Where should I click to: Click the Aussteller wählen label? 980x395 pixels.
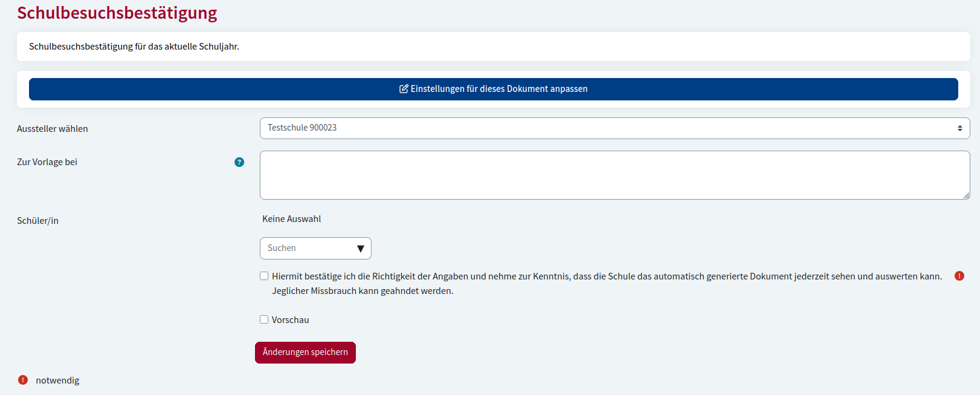53,129
